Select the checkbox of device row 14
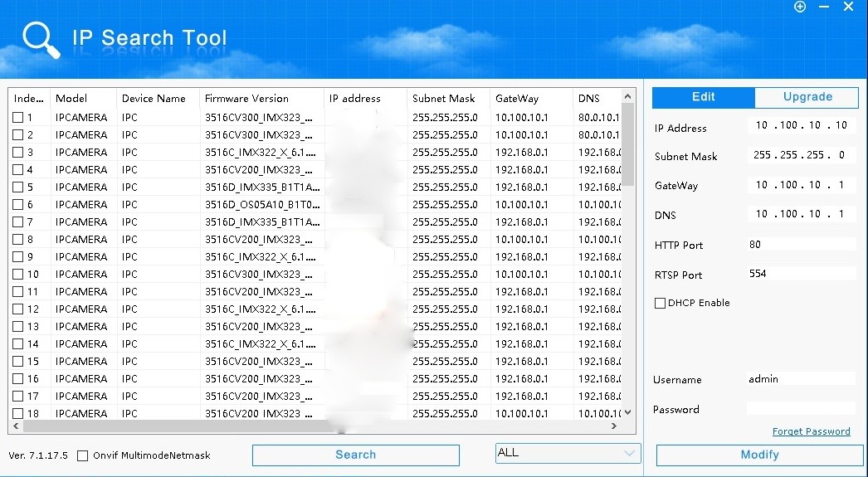 coord(17,343)
